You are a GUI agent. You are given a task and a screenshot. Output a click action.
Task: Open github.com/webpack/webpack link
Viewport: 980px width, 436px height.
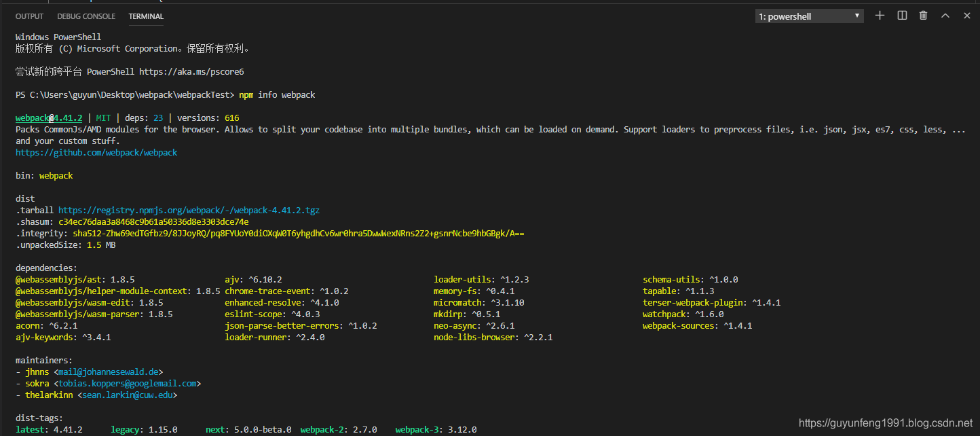pyautogui.click(x=96, y=153)
